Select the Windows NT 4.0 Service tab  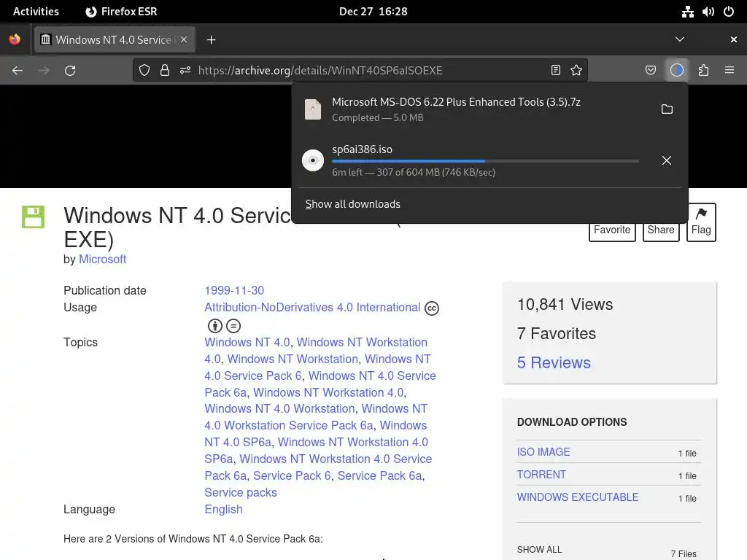pos(115,39)
